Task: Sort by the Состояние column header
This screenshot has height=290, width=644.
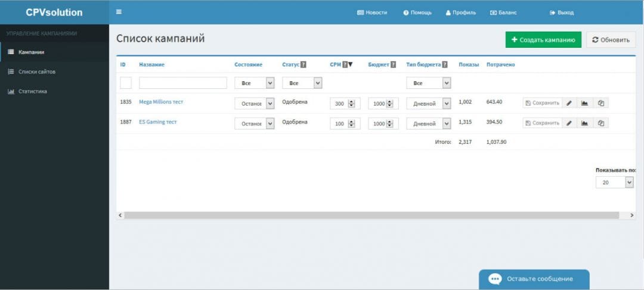Action: point(249,64)
